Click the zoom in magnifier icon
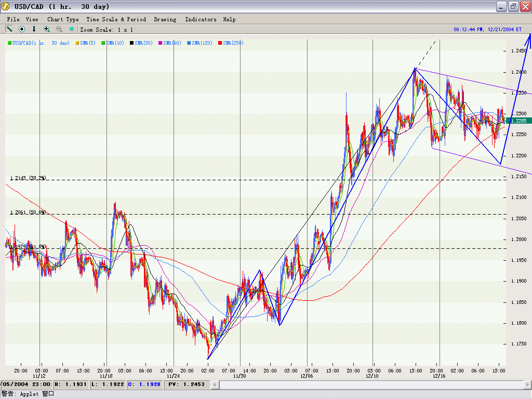The width and height of the screenshot is (532, 399). (47, 29)
